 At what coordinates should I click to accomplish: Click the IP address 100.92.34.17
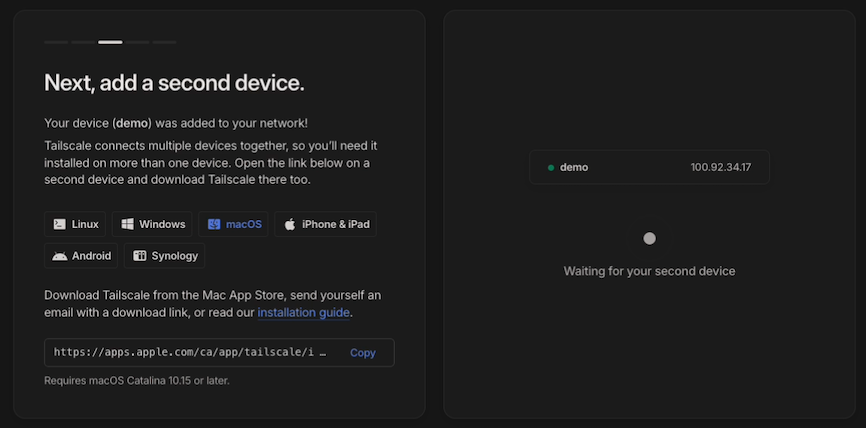(720, 167)
